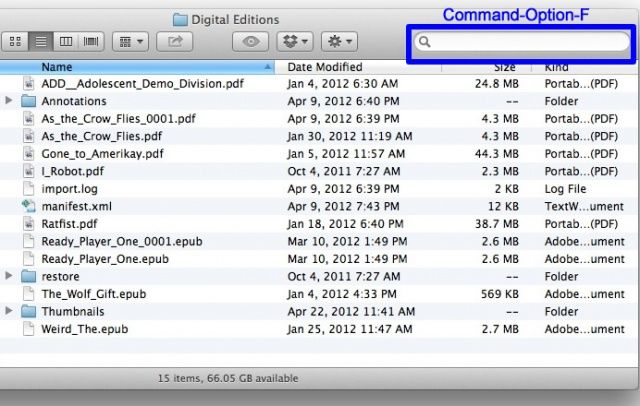Open the item arrangement dropdown

tap(131, 42)
